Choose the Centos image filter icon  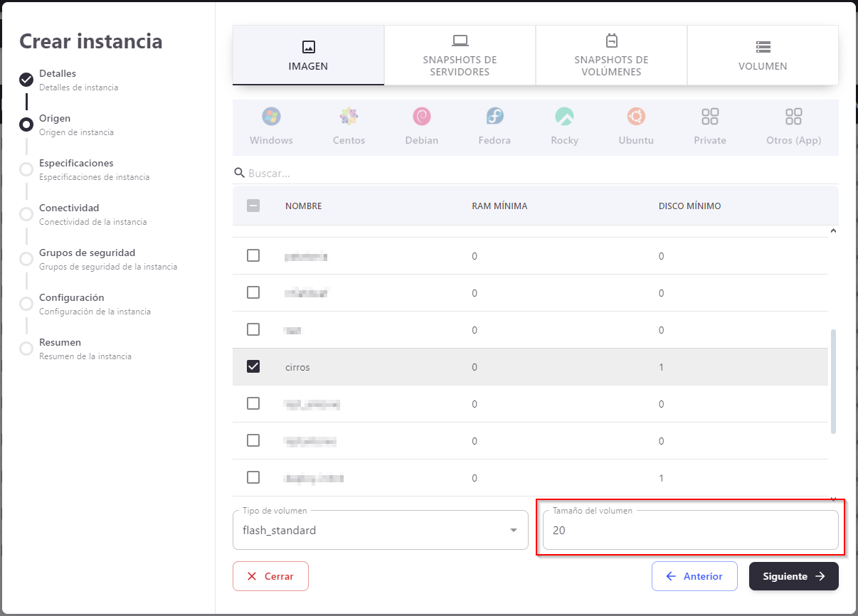pos(349,117)
